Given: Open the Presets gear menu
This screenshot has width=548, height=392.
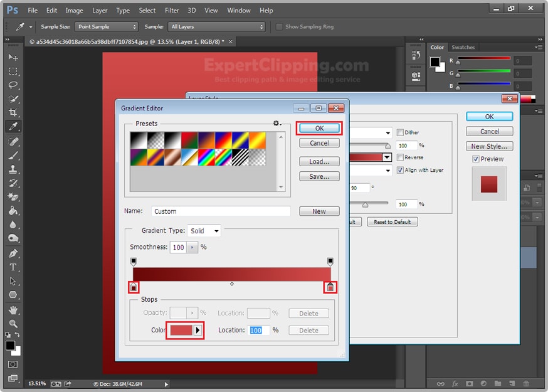Looking at the screenshot, I should 277,124.
